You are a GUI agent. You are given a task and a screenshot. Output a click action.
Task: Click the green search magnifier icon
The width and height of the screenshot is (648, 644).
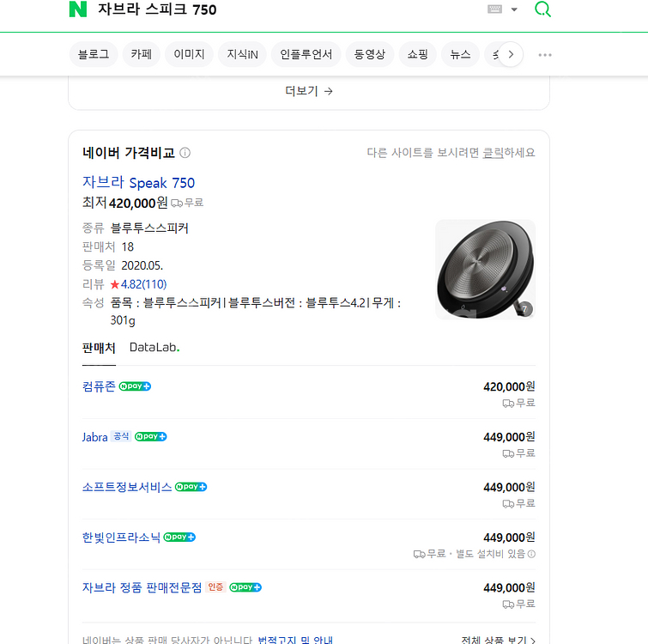point(542,9)
